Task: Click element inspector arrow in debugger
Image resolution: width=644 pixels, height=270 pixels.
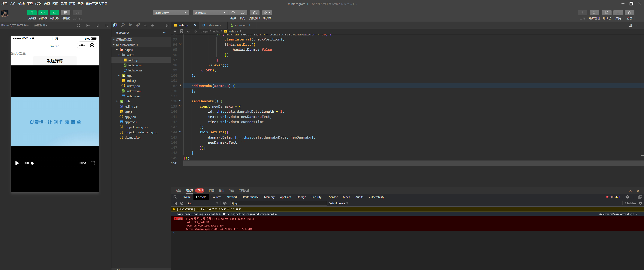Action: click(175, 197)
